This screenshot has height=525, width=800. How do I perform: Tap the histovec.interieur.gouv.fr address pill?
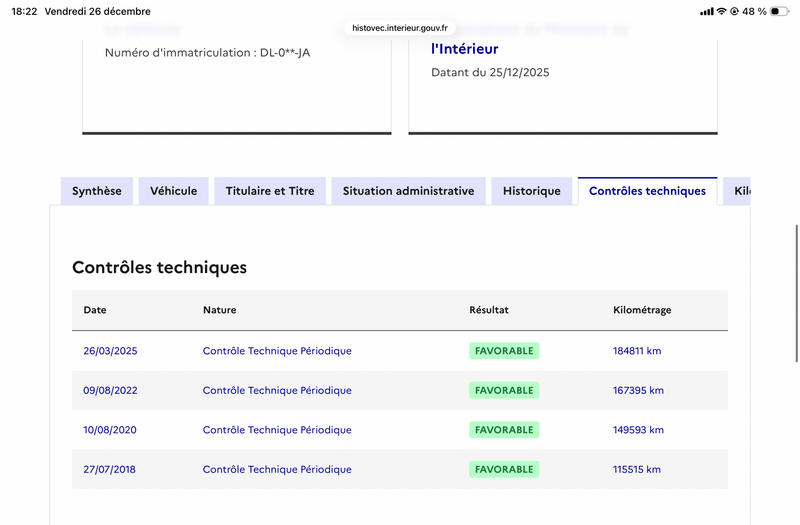click(x=400, y=28)
